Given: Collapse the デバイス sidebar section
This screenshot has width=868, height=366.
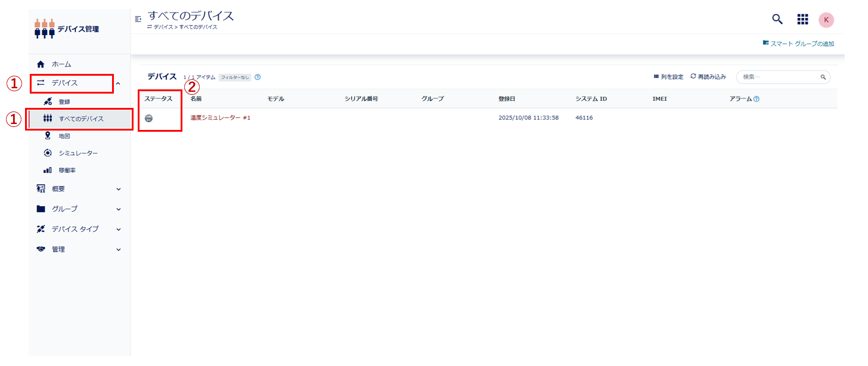Looking at the screenshot, I should click(119, 84).
